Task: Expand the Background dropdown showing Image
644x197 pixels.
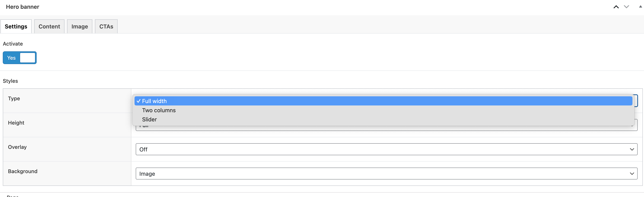Action: tap(386, 174)
